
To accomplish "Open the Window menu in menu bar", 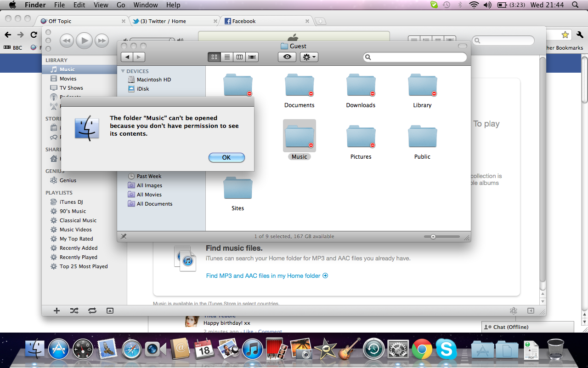I will (x=145, y=5).
